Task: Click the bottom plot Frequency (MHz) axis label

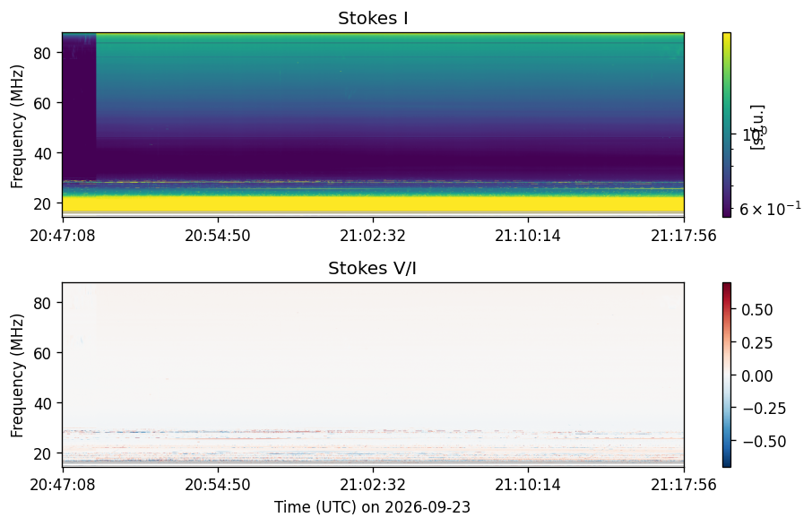Action: click(17, 375)
